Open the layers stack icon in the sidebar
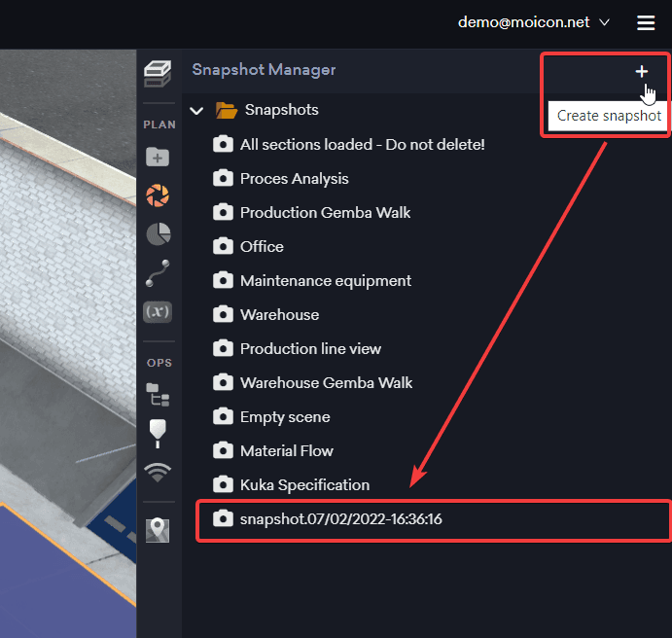The height and width of the screenshot is (638, 672). point(159,73)
